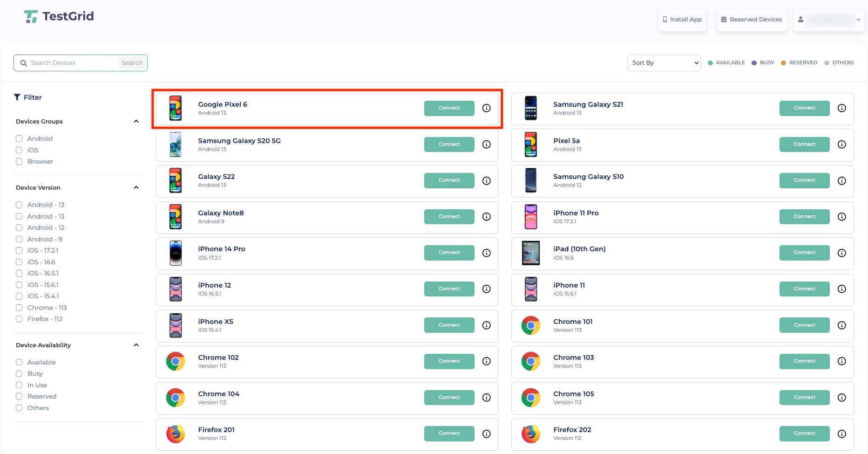Show info for Firefox 201
The height and width of the screenshot is (454, 868).
click(487, 434)
